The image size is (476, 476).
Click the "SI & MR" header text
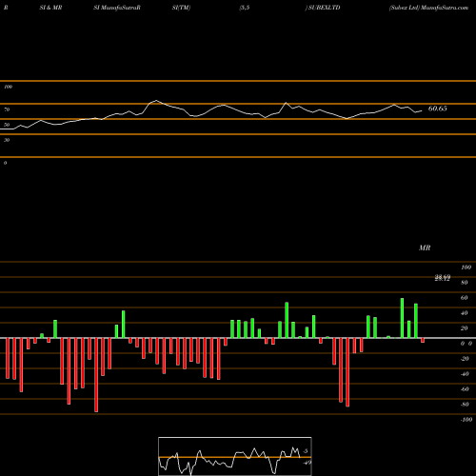50,8
